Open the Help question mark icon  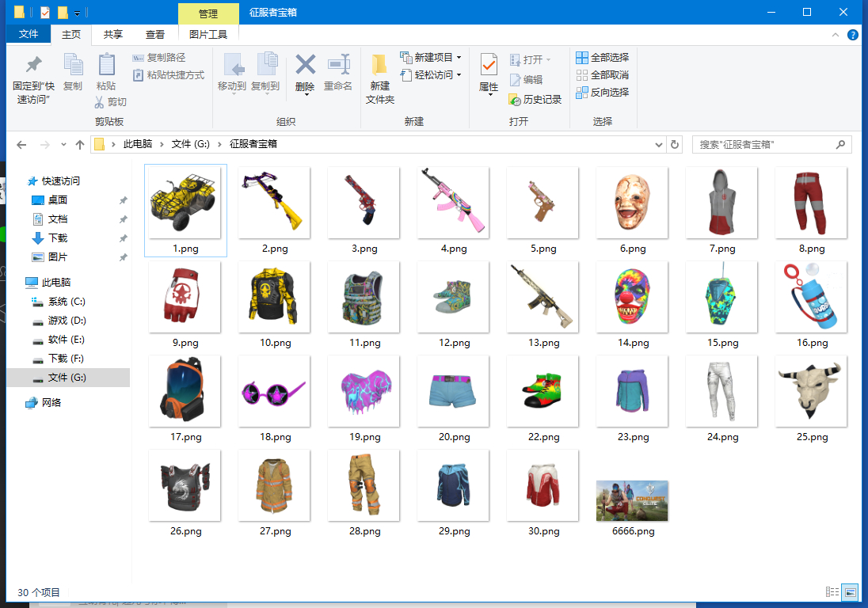tap(853, 35)
